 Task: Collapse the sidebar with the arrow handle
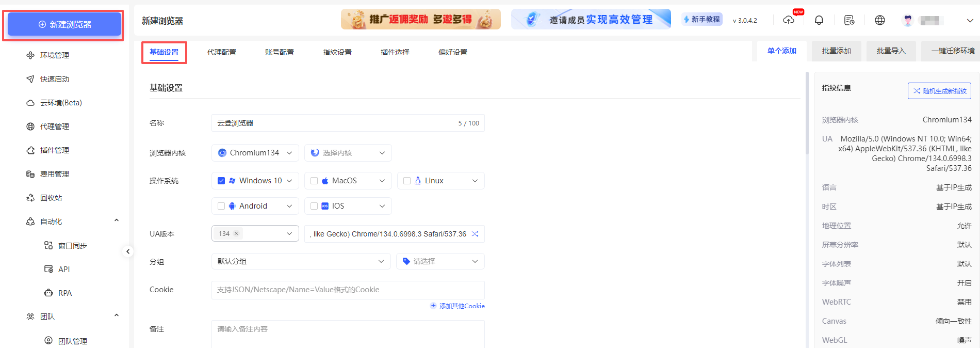[128, 251]
